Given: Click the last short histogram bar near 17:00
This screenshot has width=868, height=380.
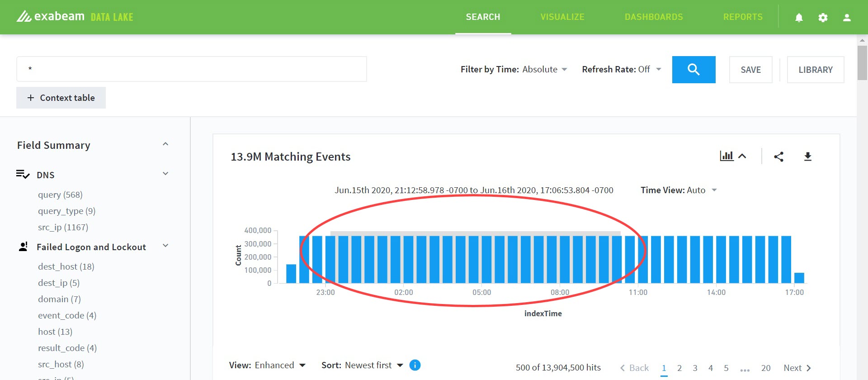Looking at the screenshot, I should coord(799,278).
